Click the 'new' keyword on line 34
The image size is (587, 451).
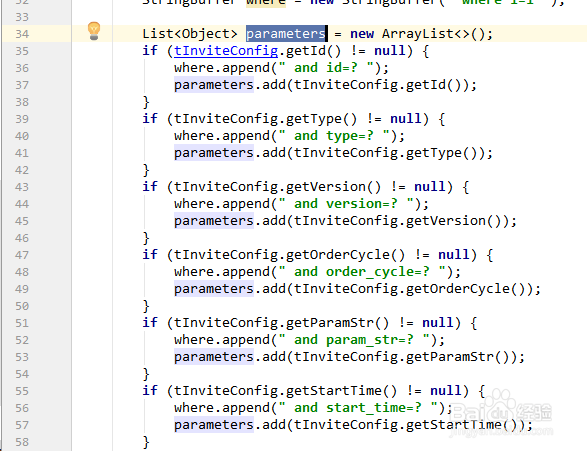pos(362,34)
